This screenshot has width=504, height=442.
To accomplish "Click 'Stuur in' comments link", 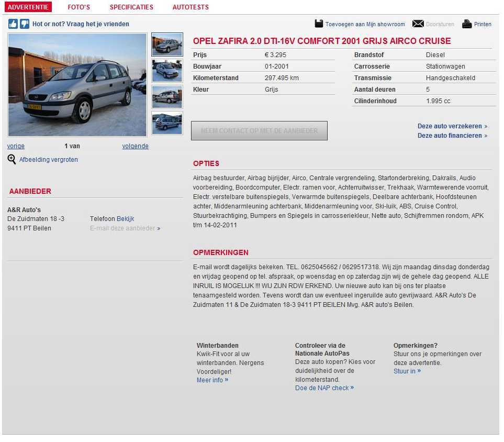I will [x=407, y=371].
